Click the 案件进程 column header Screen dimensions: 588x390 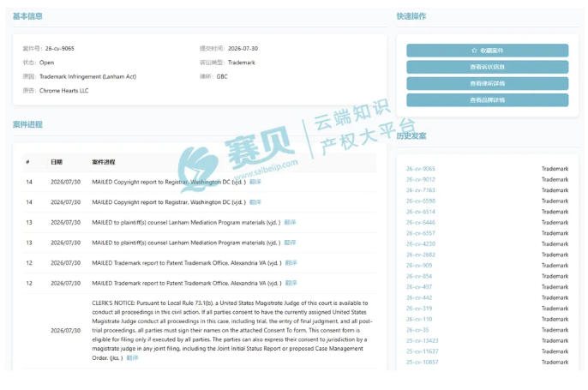(x=104, y=162)
